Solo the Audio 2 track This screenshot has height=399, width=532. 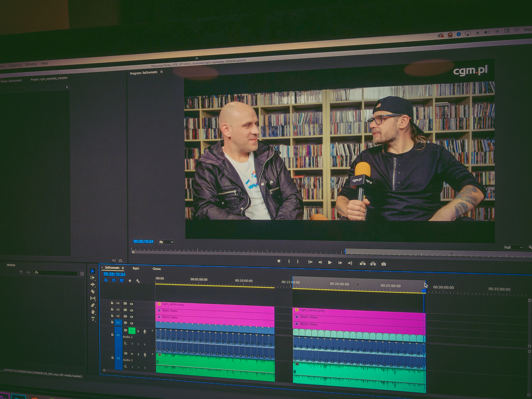[x=138, y=354]
